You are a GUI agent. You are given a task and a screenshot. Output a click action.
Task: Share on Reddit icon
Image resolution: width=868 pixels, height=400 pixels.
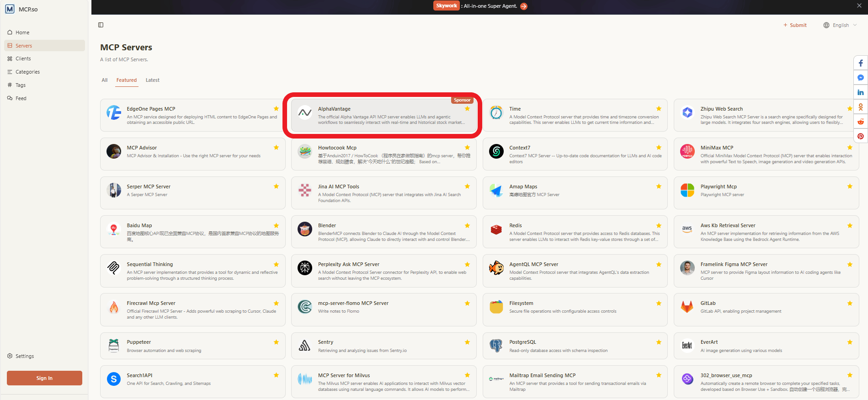861,122
